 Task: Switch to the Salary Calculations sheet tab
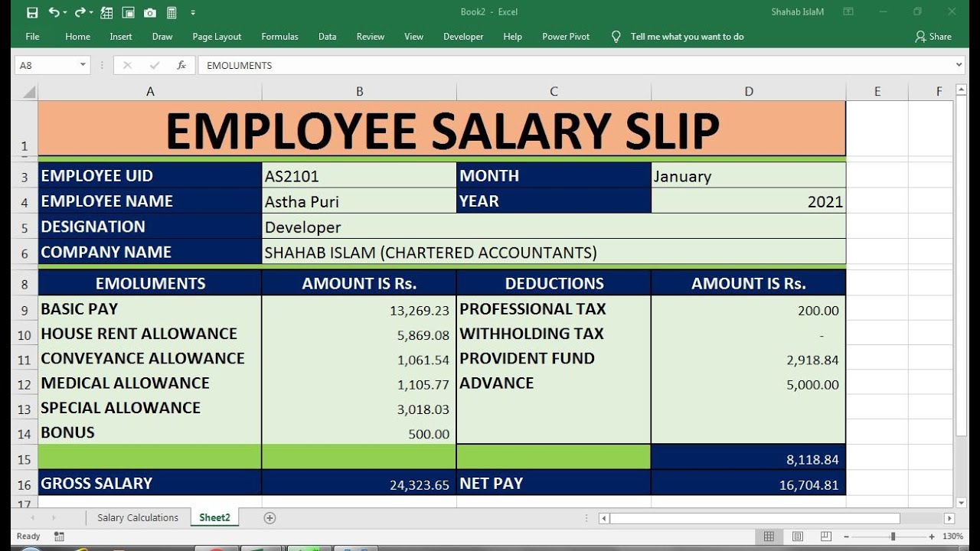pos(138,518)
